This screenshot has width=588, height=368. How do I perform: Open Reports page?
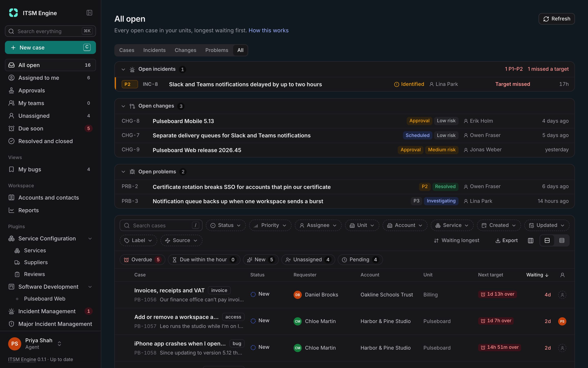click(x=50, y=210)
